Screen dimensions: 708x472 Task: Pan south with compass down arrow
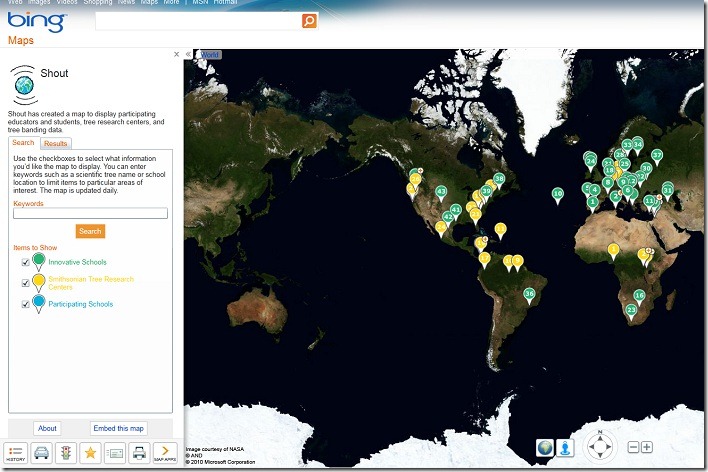pos(600,456)
